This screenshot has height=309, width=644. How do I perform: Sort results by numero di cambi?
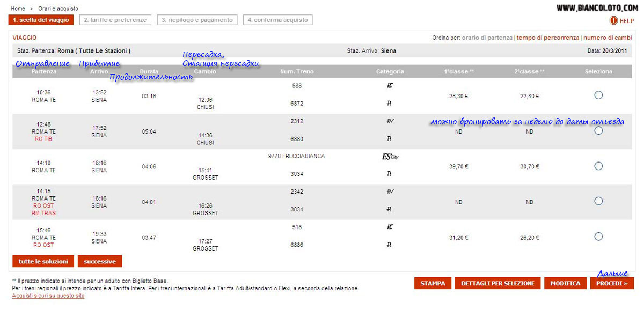coord(607,38)
